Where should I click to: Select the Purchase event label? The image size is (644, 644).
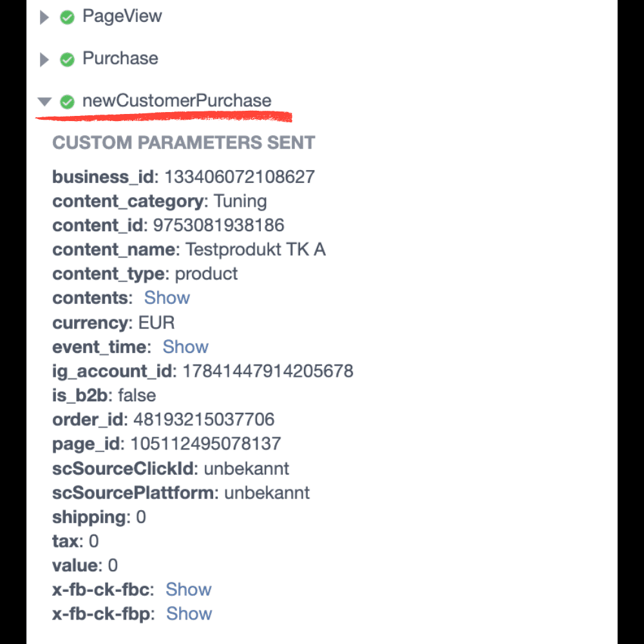click(x=120, y=59)
